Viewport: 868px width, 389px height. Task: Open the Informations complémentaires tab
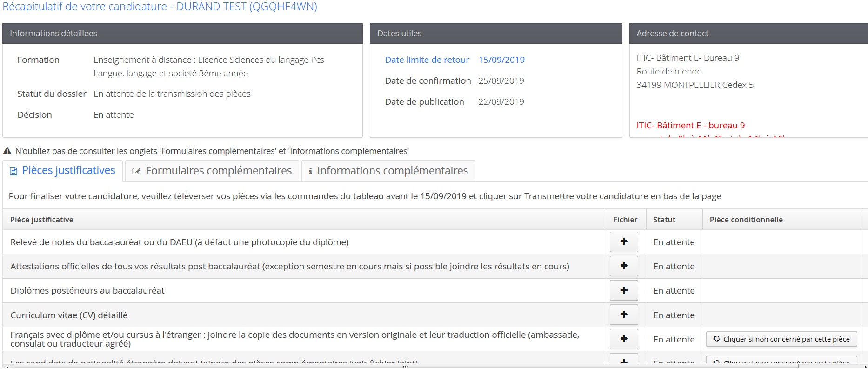(392, 171)
